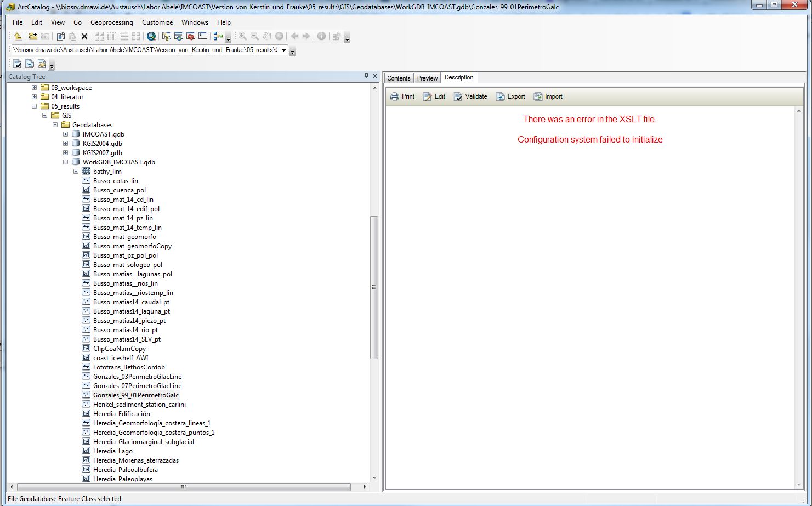812x506 pixels.
Task: Expand the 03_workspace folder
Action: [x=34, y=88]
